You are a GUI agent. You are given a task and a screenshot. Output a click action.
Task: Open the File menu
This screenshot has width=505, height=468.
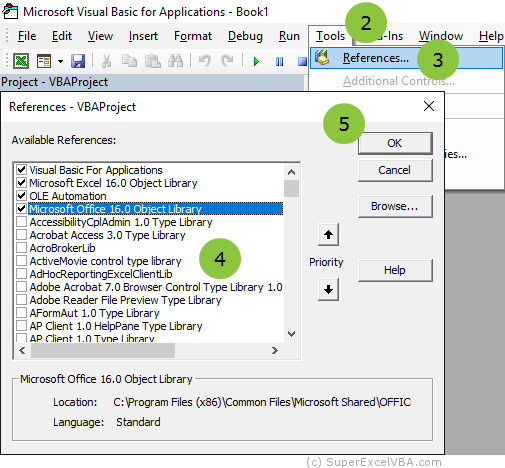pos(27,36)
